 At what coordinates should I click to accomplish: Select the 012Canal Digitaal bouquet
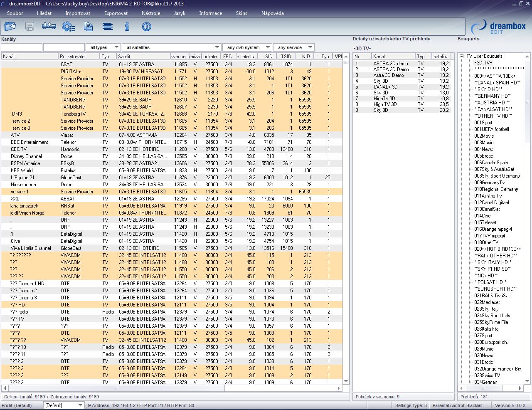491,203
